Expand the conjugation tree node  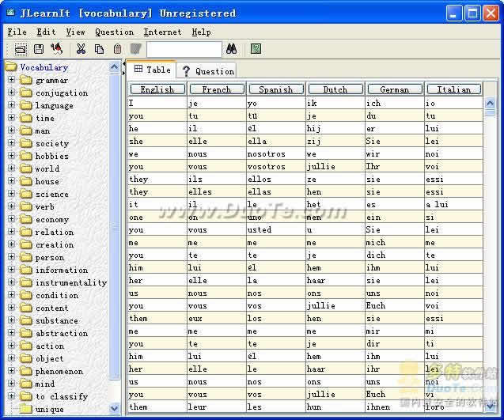coord(11,93)
